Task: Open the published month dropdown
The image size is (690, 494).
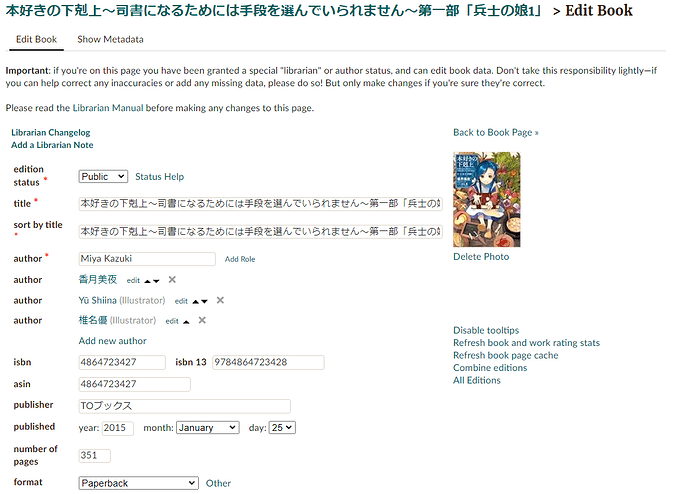Action: point(208,428)
